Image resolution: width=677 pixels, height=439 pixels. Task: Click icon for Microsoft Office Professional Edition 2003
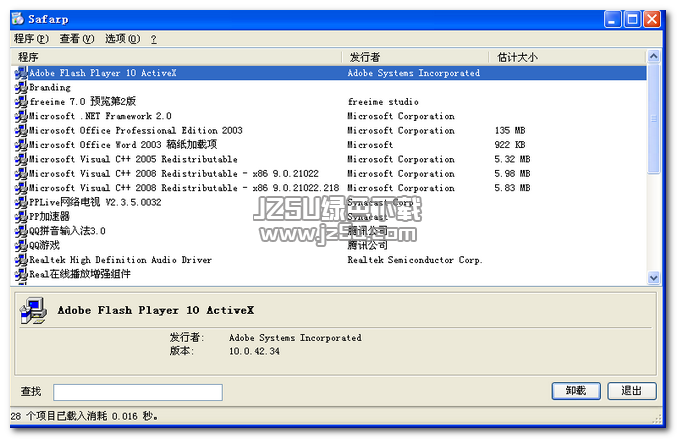click(x=21, y=130)
